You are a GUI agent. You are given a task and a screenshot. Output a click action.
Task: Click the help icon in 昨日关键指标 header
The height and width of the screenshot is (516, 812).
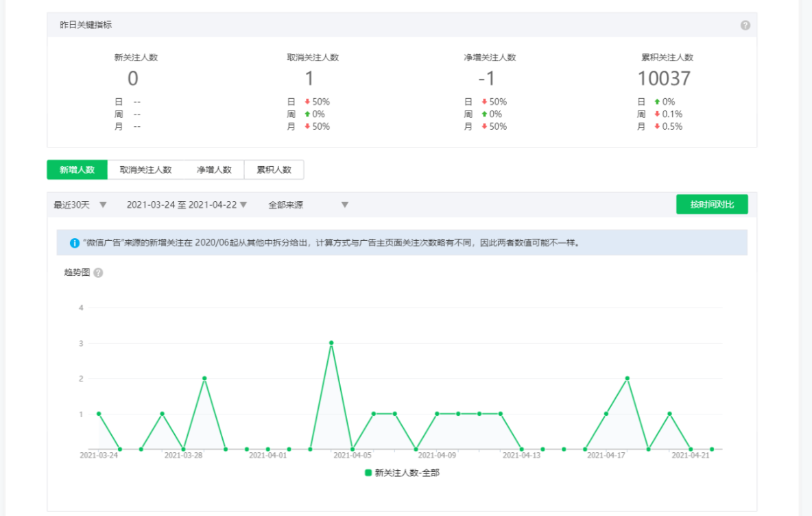tap(745, 25)
